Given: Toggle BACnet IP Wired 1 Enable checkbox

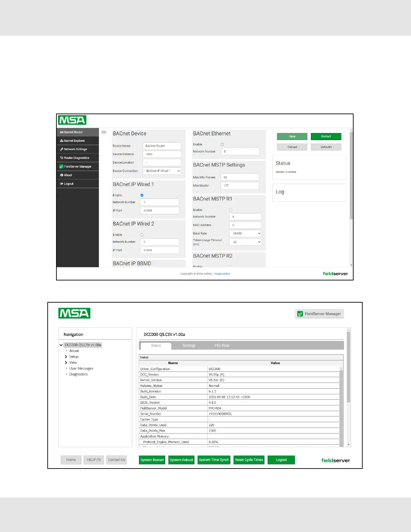Looking at the screenshot, I should pyautogui.click(x=142, y=195).
